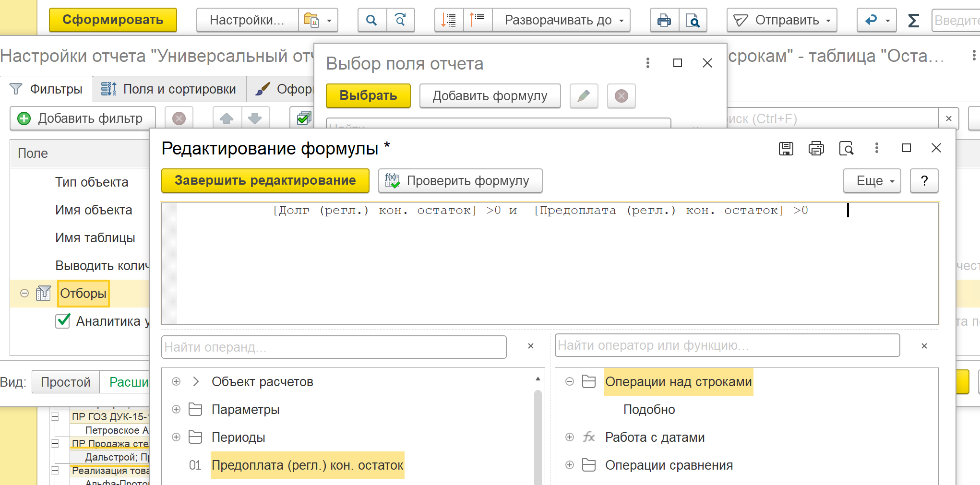The height and width of the screenshot is (485, 980).
Task: Select the Подобно operator
Action: (649, 410)
